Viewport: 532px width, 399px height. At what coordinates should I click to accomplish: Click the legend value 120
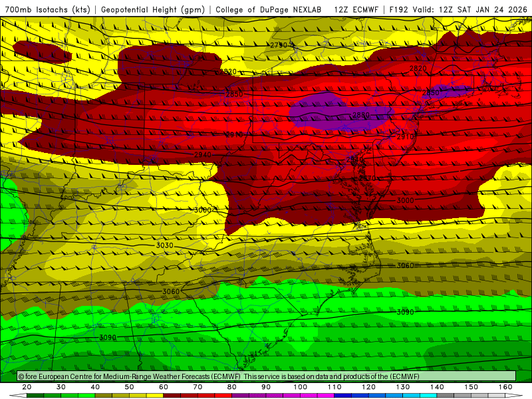point(369,387)
